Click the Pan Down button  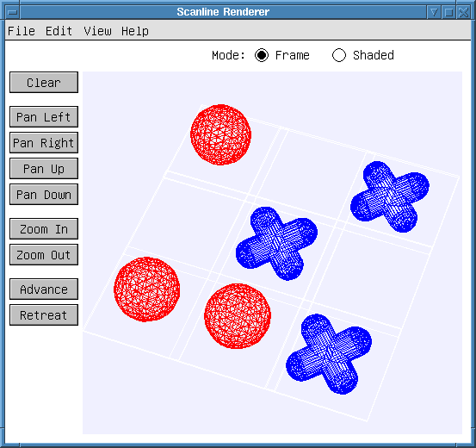tap(44, 194)
